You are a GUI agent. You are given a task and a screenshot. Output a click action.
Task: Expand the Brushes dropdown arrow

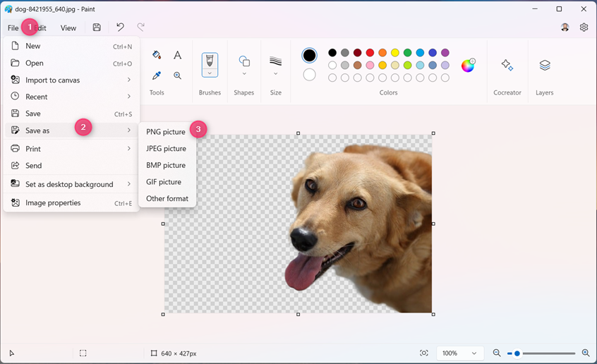210,73
